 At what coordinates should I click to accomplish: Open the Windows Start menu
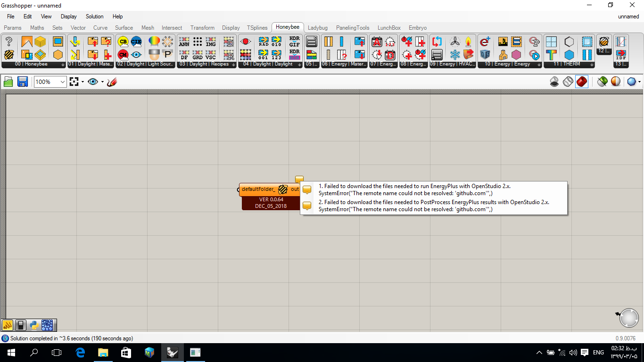pyautogui.click(x=11, y=352)
